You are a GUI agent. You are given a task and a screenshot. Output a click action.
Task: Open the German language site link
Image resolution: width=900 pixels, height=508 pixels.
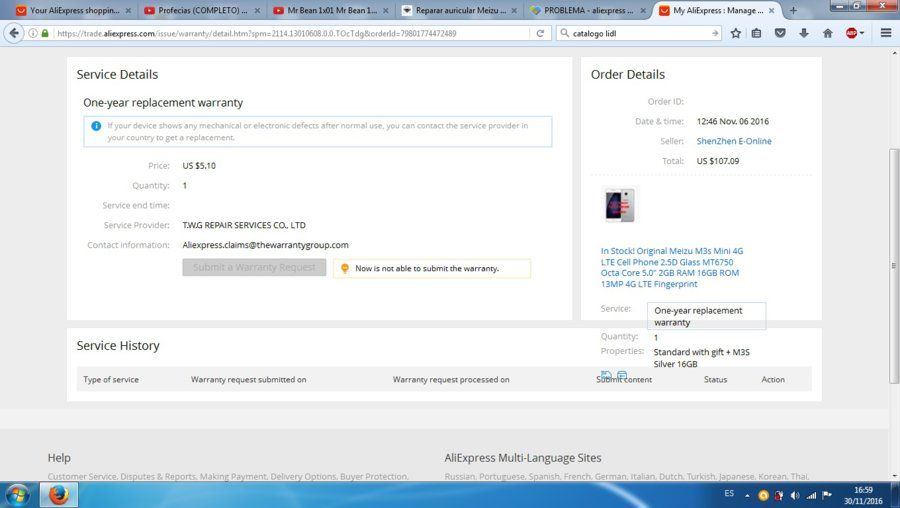[x=610, y=477]
